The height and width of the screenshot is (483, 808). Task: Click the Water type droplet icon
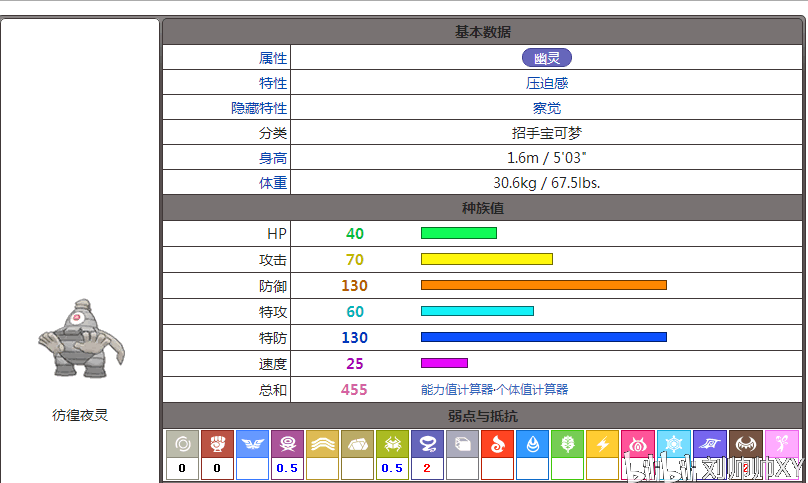click(532, 444)
